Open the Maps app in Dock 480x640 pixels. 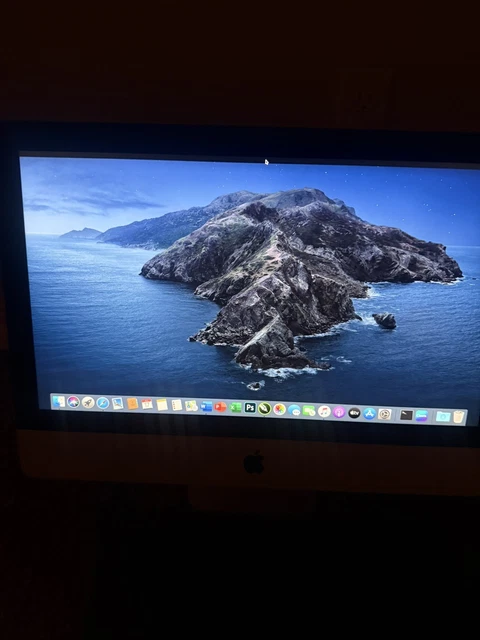click(x=191, y=406)
